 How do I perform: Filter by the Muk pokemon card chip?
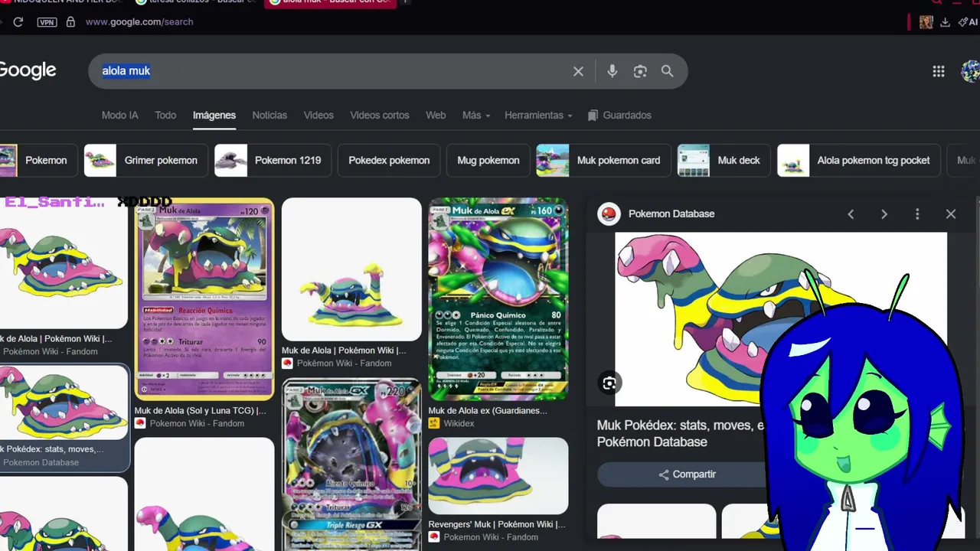603,161
